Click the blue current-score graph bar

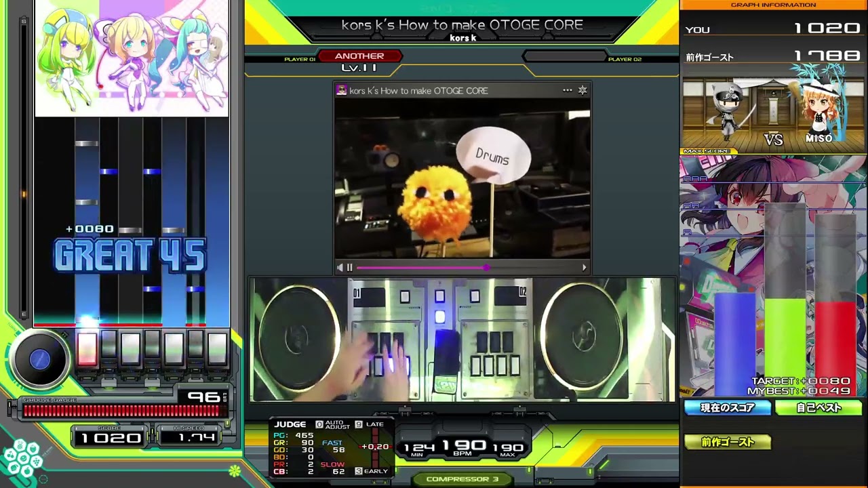(x=735, y=344)
